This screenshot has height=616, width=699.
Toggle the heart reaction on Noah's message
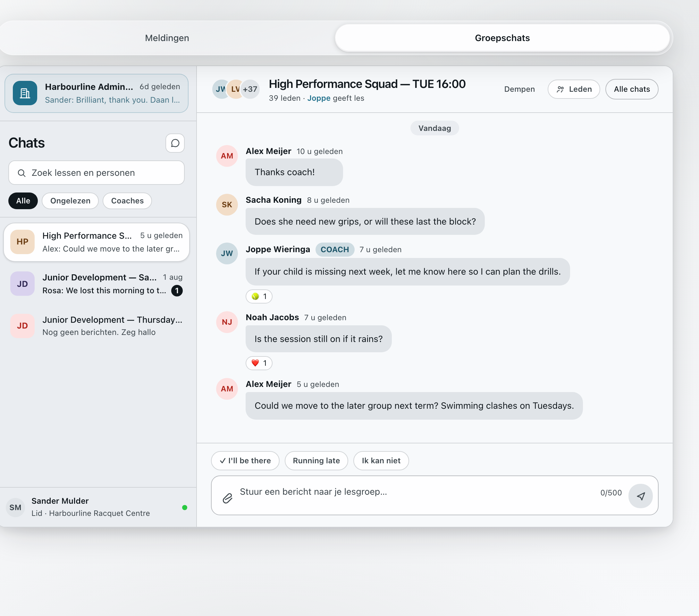pyautogui.click(x=259, y=363)
